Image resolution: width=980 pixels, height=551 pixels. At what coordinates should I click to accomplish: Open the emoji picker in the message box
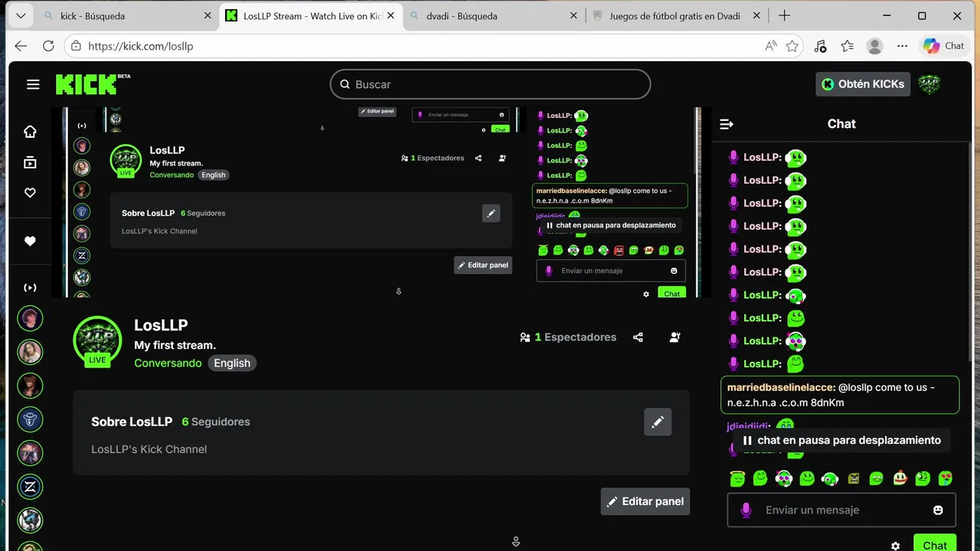(x=938, y=510)
